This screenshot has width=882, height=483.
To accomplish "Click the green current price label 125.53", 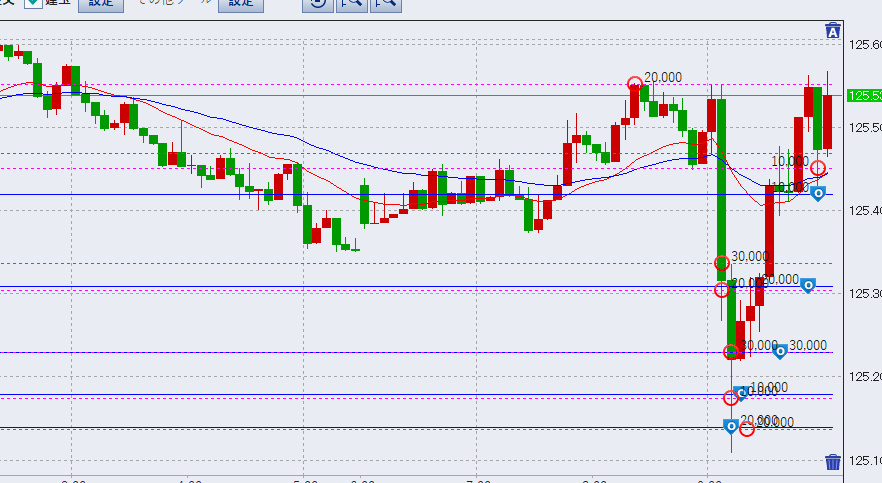I will 864,96.
